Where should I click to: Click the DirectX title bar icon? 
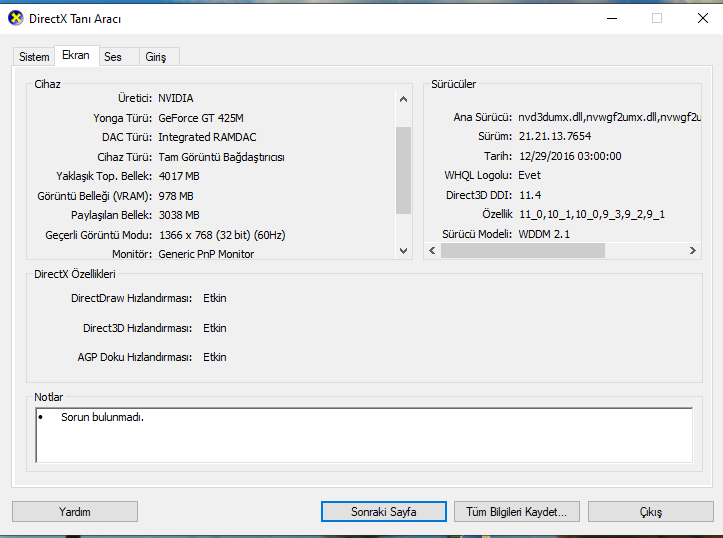[16, 18]
